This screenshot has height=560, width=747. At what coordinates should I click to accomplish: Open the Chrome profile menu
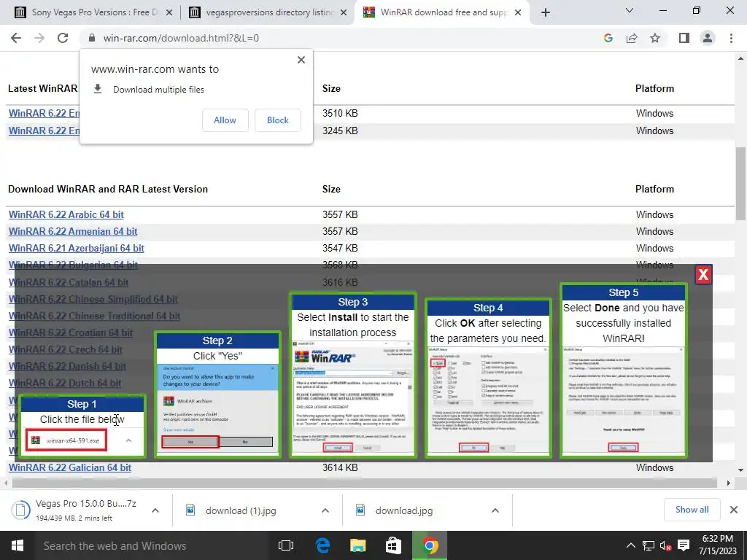click(708, 38)
